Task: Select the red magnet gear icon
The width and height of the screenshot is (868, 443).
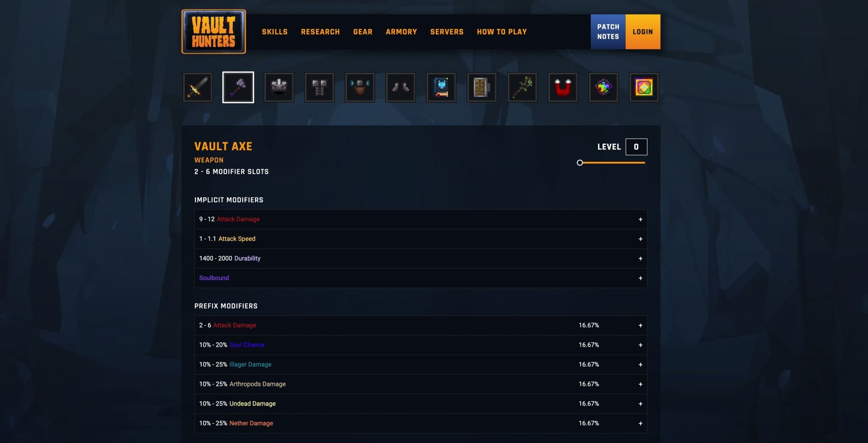Action: (563, 87)
